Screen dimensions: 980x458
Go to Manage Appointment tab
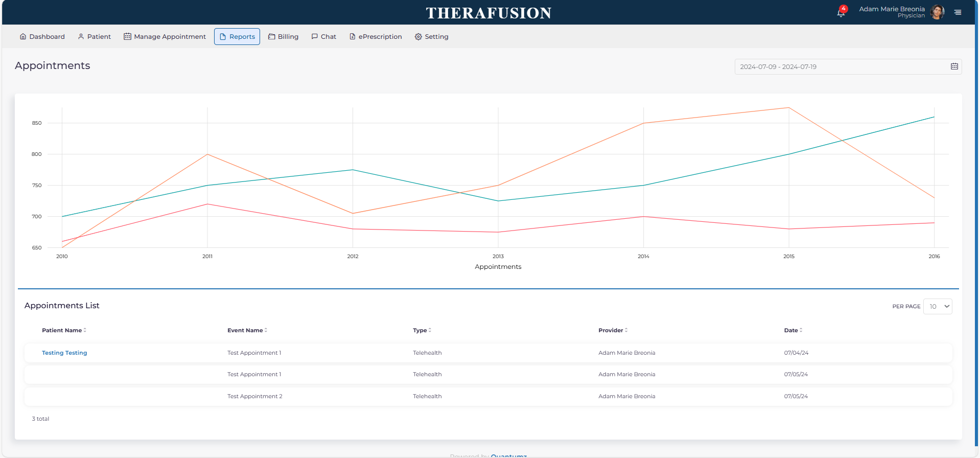point(165,37)
